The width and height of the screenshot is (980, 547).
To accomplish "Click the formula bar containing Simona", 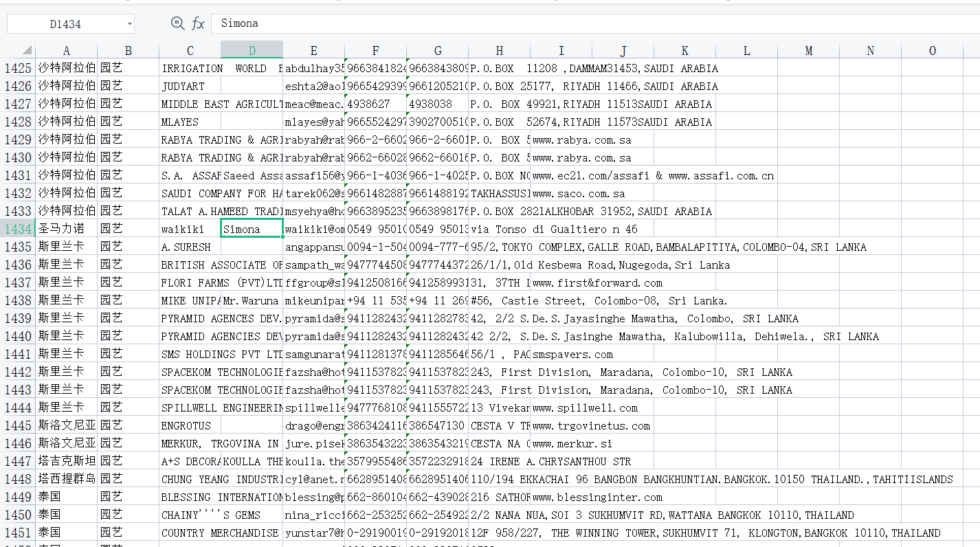I will pyautogui.click(x=595, y=23).
